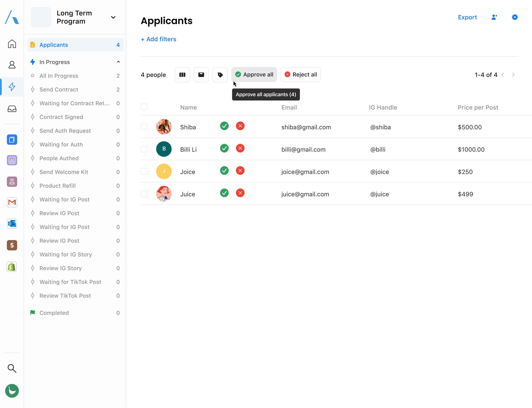The width and height of the screenshot is (532, 408).
Task: Open the Send Contract stage
Action: 59,90
